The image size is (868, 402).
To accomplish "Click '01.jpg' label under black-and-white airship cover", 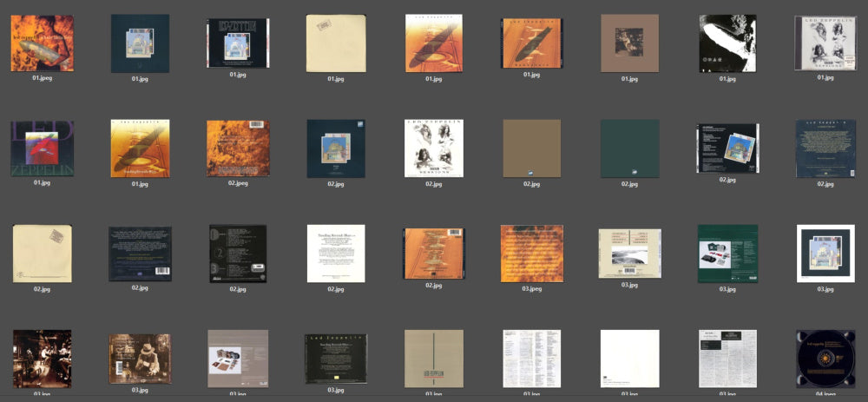I will pyautogui.click(x=728, y=79).
